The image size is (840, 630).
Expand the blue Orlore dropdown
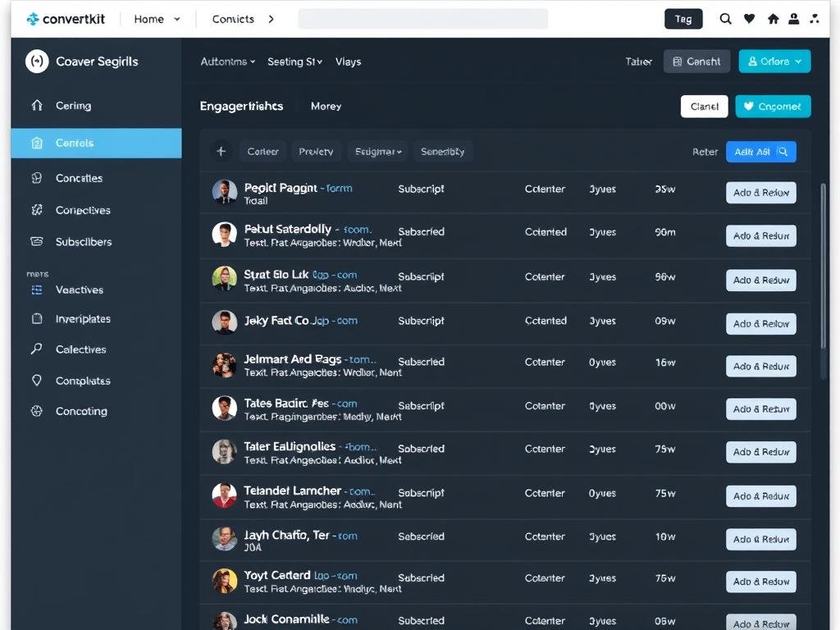click(x=774, y=61)
